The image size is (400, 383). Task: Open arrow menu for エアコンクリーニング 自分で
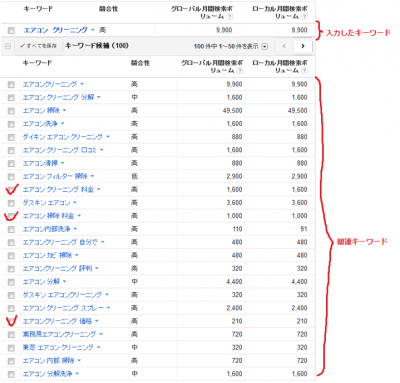pyautogui.click(x=102, y=242)
